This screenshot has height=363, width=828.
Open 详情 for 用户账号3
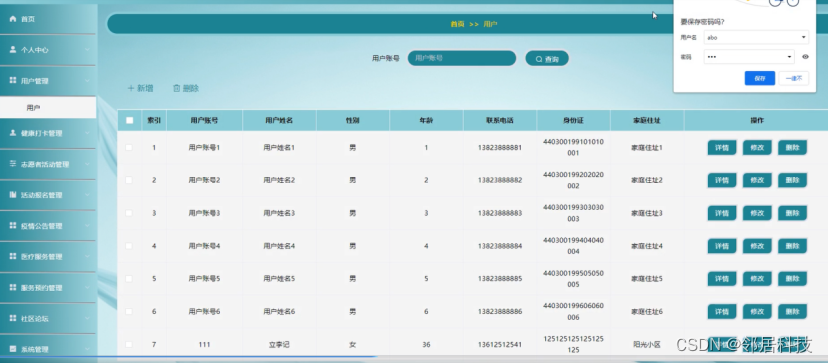(x=722, y=213)
